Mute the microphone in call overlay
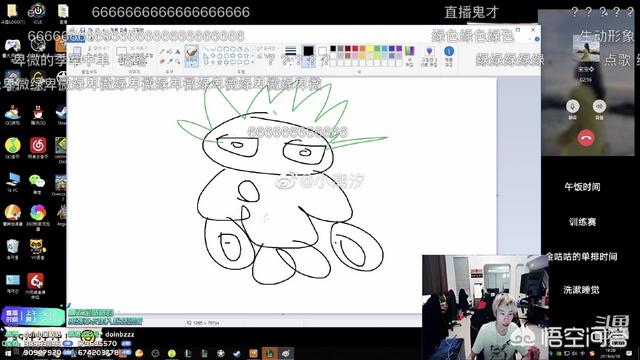 [573, 106]
